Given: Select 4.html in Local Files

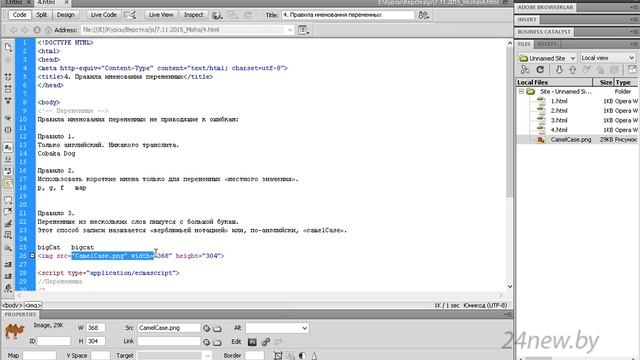Looking at the screenshot, I should tap(558, 130).
